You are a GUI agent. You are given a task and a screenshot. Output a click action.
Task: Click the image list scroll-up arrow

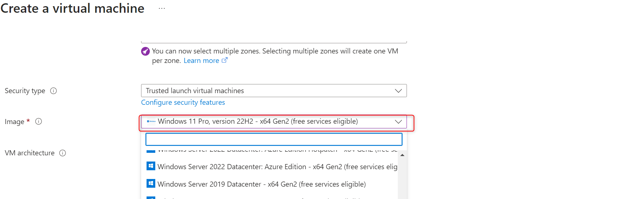click(402, 155)
